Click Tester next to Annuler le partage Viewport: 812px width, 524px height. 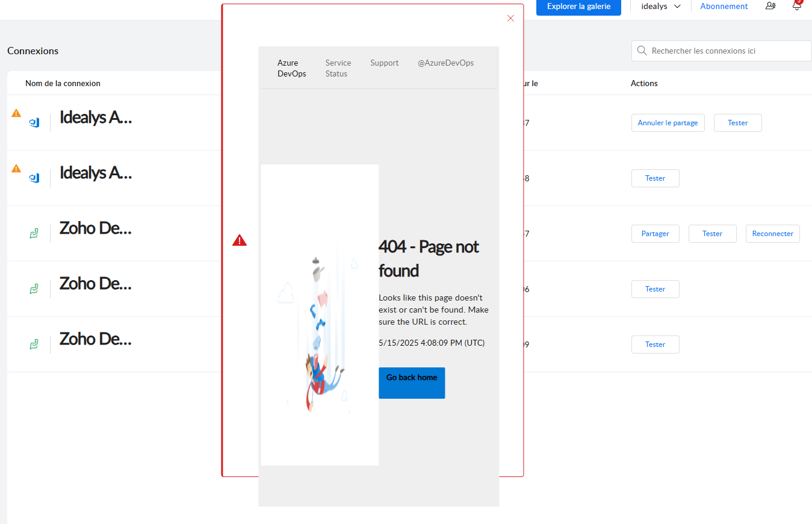737,123
